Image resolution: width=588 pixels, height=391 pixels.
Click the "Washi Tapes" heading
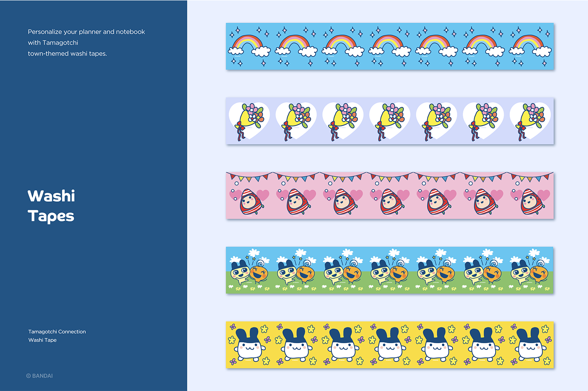(x=51, y=206)
